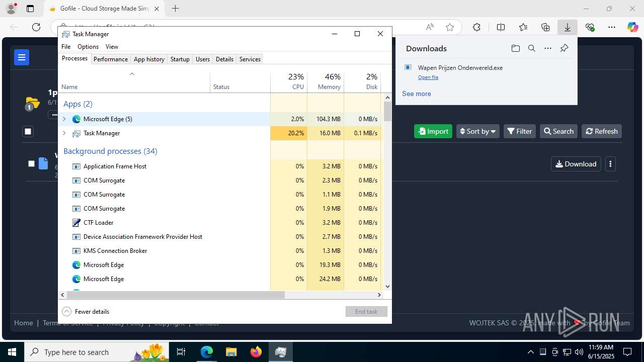Click the horizontal scrollbar in Task Manager
The height and width of the screenshot is (362, 644).
click(175, 295)
